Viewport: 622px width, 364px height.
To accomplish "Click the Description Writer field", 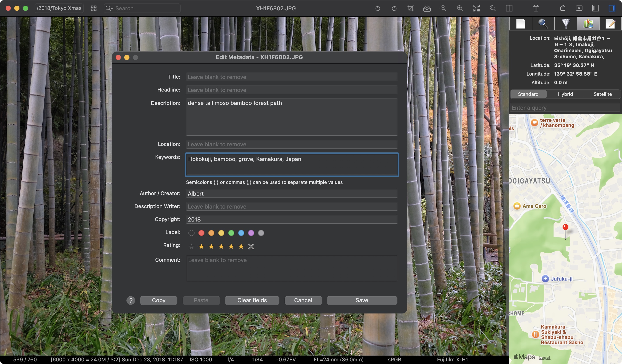I will pos(292,206).
